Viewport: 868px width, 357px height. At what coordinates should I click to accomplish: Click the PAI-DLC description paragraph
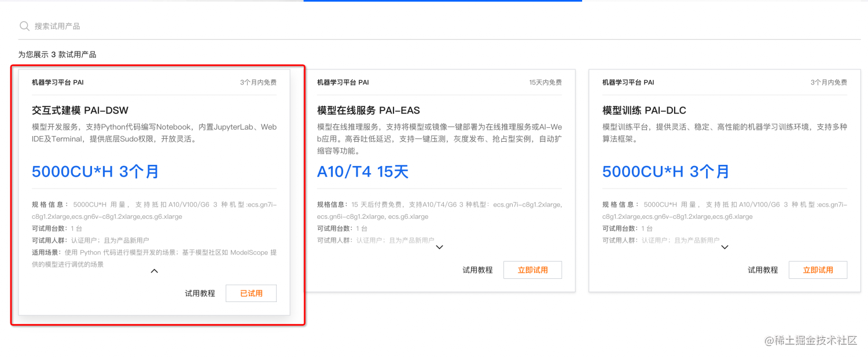[724, 133]
